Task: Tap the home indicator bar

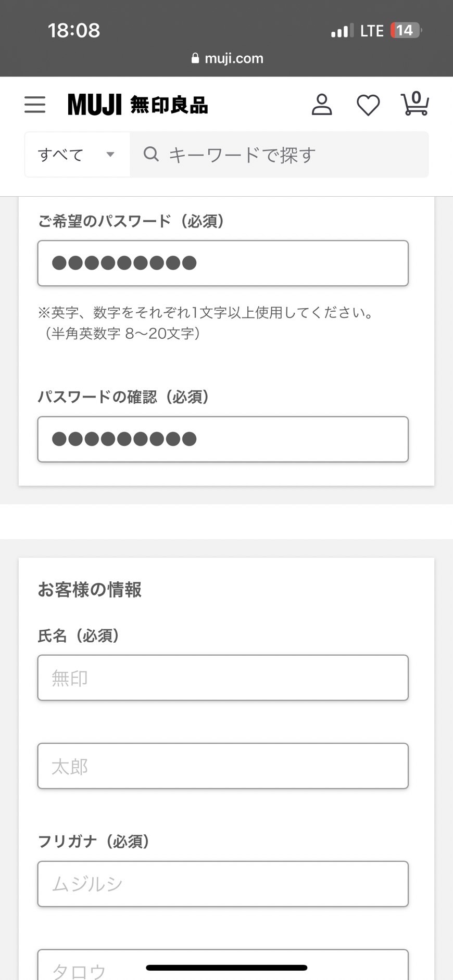Action: [227, 968]
